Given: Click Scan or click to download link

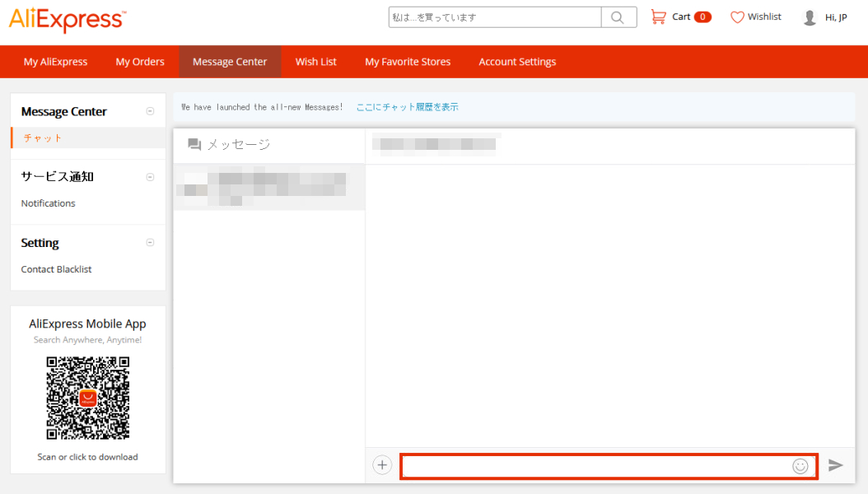Looking at the screenshot, I should click(87, 456).
